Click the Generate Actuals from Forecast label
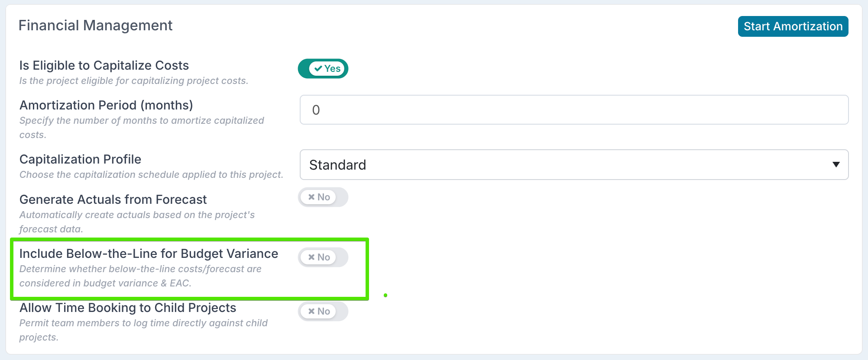The image size is (868, 360). (x=113, y=199)
